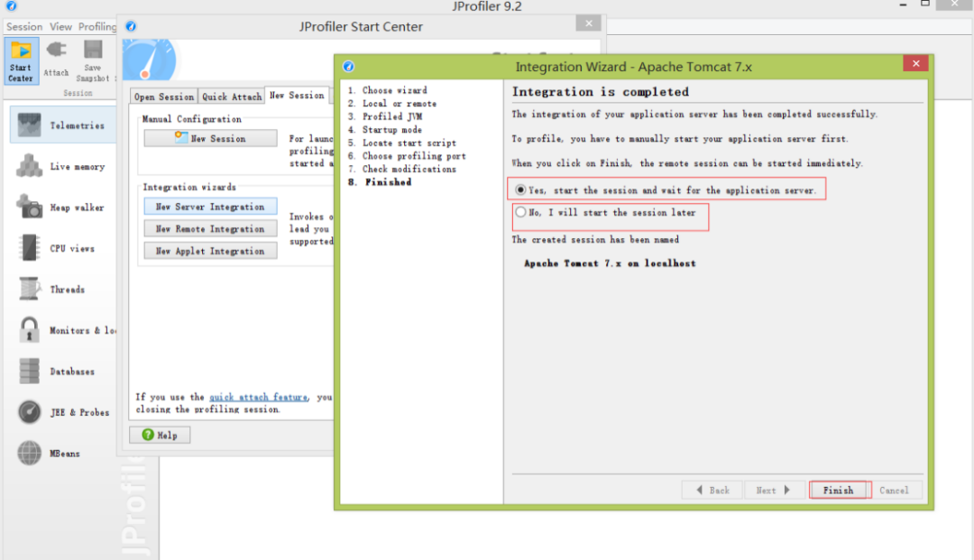Click wizard step '1. Choose wizard'
Screen dimensions: 974x560
pyautogui.click(x=388, y=90)
